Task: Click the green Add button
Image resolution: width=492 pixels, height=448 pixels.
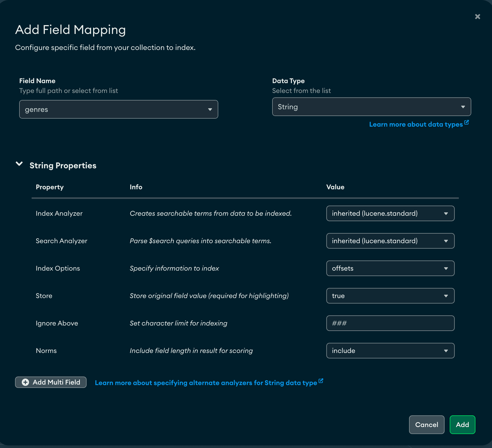Action: pos(462,424)
